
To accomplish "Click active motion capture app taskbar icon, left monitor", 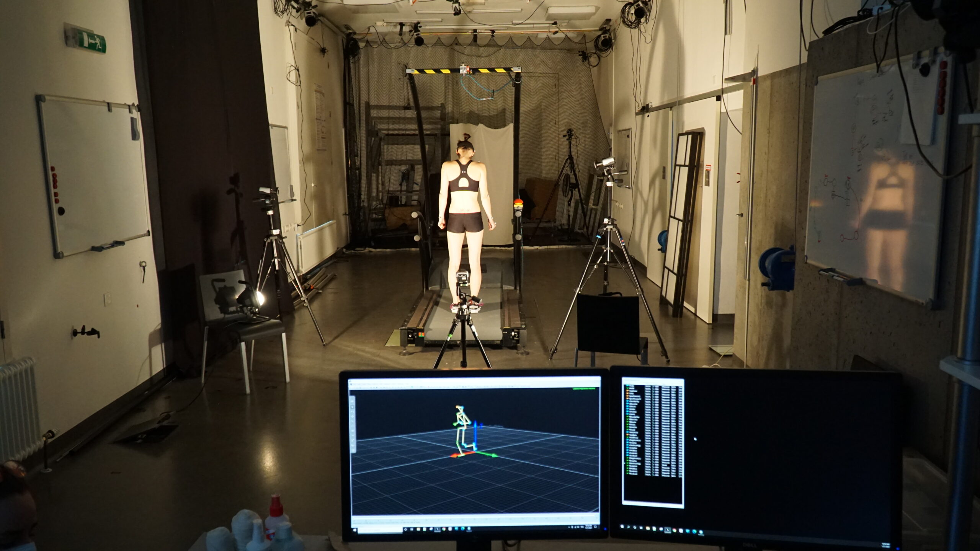I will pos(437,529).
